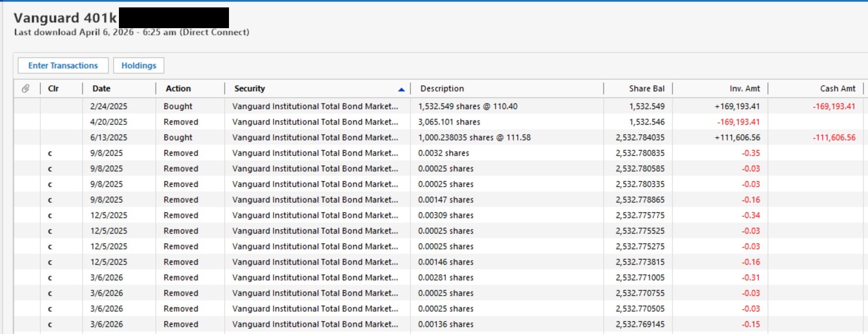Screen dimensions: 868x334
Task: Click share balance 2,532.769145
Action: coord(640,324)
